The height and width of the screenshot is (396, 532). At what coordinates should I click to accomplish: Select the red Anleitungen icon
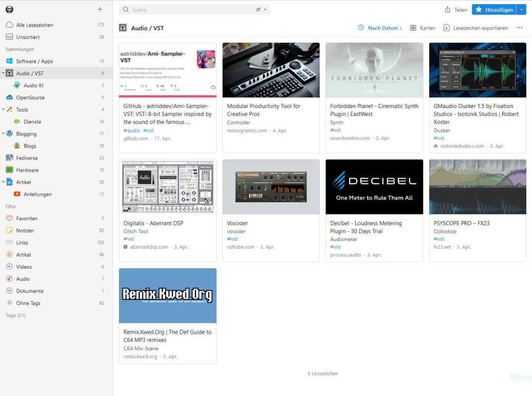click(x=17, y=194)
